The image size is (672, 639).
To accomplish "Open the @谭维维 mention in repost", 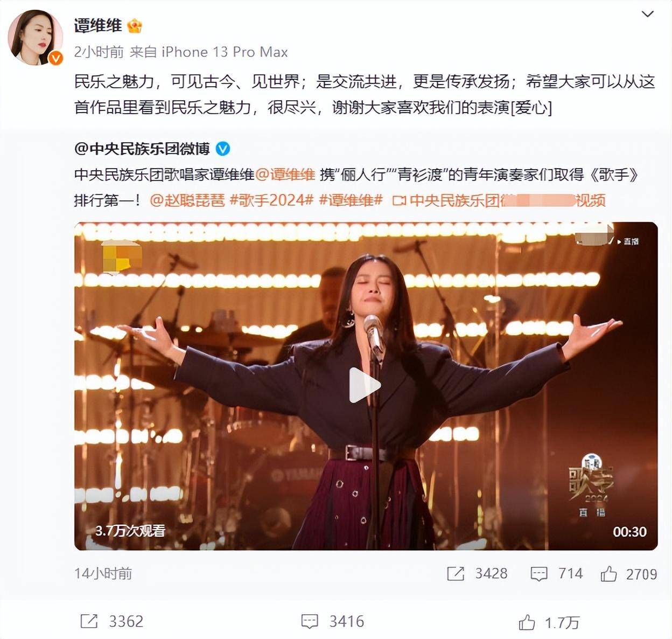I will click(285, 175).
